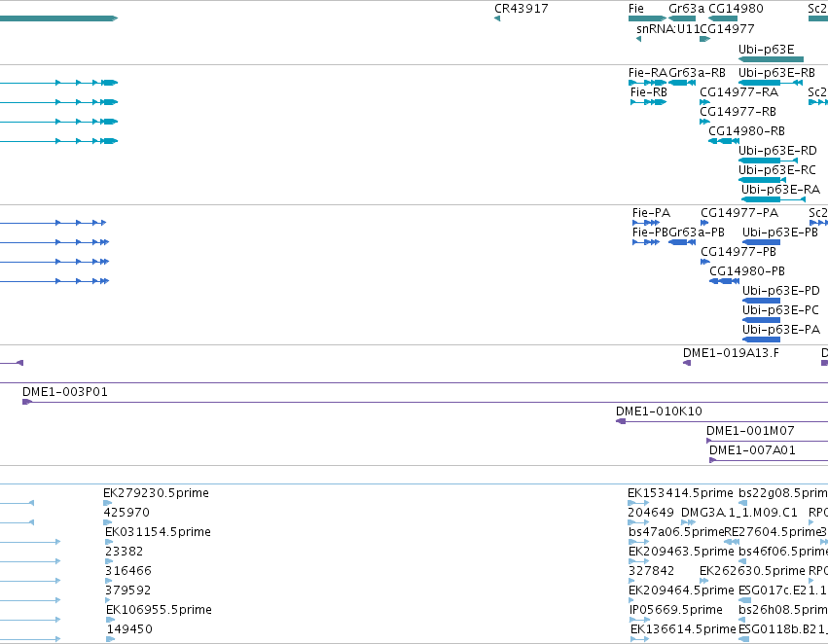Select the Ubi-p63E-PC protein label
The image size is (828, 644).
(780, 311)
